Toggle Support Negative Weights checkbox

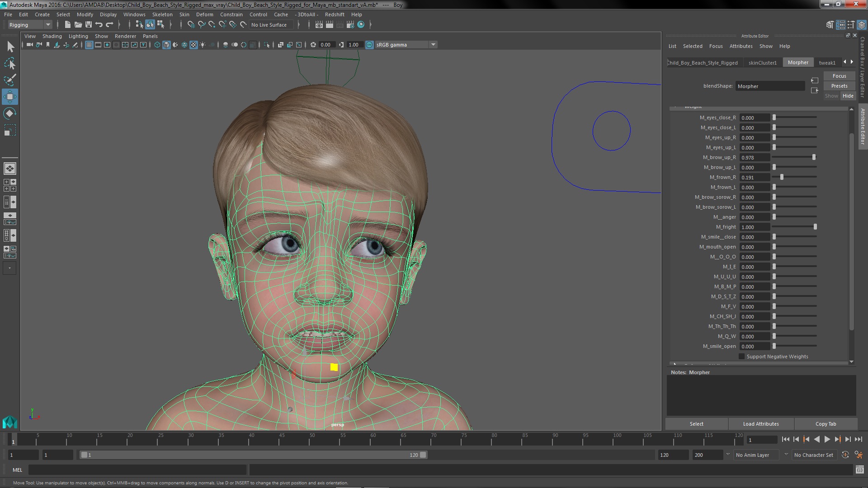click(741, 357)
